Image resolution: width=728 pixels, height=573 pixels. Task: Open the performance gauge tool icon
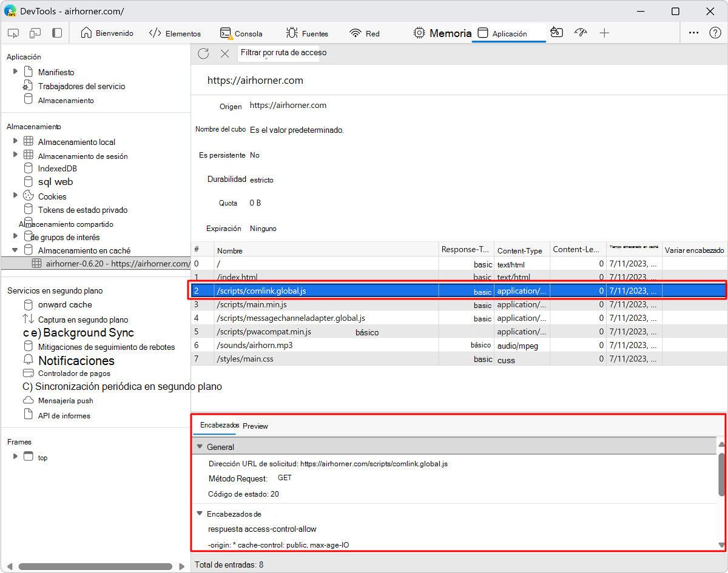581,33
